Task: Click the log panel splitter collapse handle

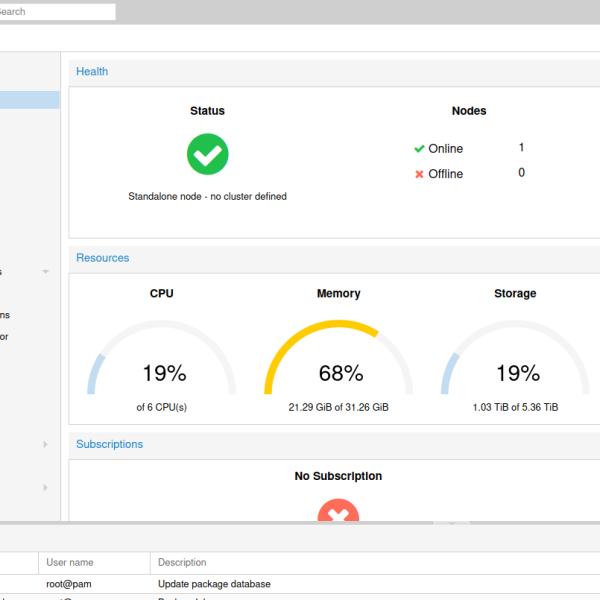Action: (452, 523)
